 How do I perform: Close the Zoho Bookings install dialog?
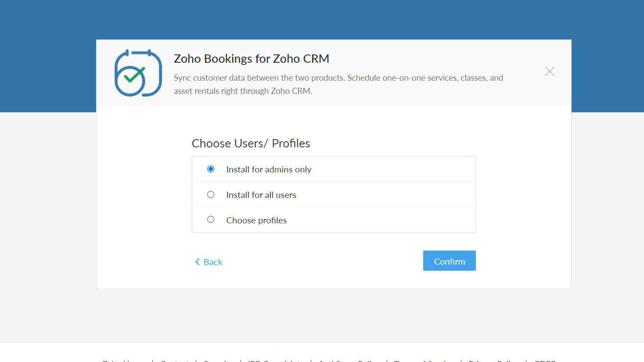pos(550,72)
